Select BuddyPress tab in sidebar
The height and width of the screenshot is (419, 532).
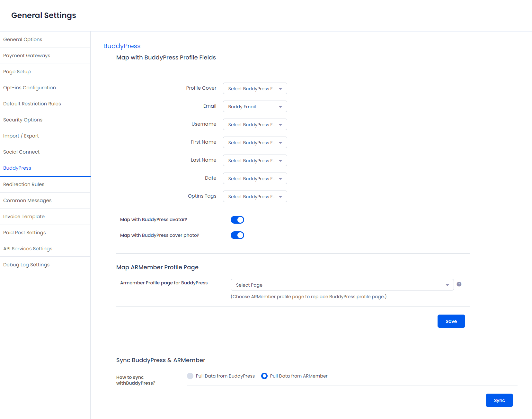45,168
